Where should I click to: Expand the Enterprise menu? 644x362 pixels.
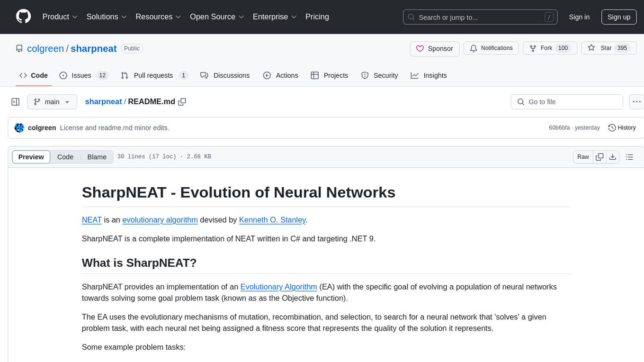coord(275,17)
